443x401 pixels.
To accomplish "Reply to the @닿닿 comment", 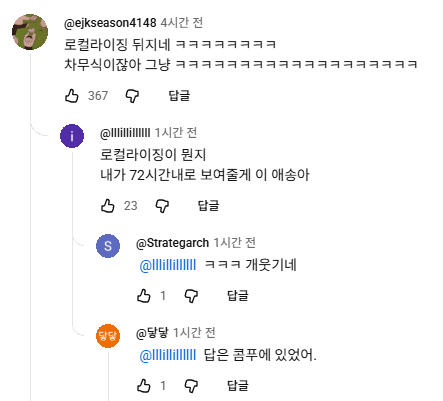I will [238, 386].
